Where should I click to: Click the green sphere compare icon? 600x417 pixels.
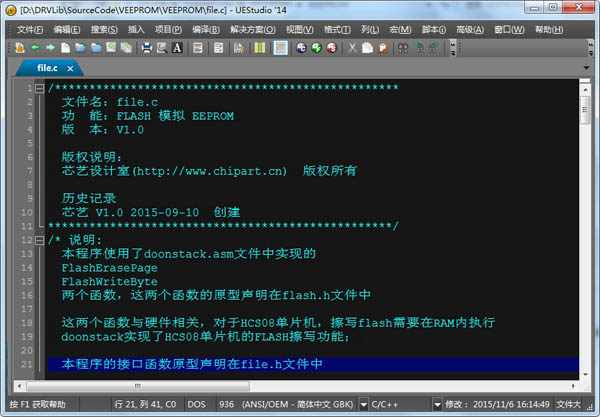[x=317, y=48]
